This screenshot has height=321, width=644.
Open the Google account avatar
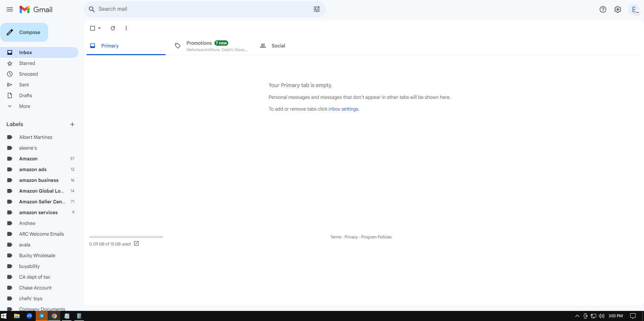[634, 9]
